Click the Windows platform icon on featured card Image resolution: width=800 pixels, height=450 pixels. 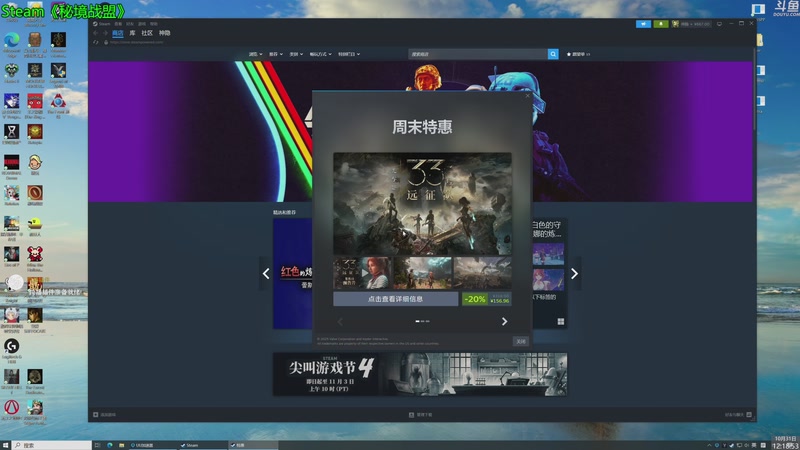(x=561, y=321)
